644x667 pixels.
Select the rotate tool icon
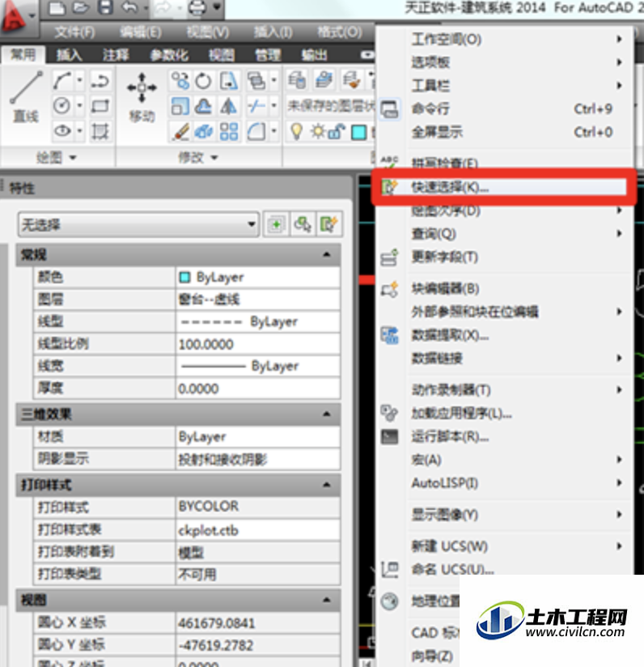[x=203, y=81]
